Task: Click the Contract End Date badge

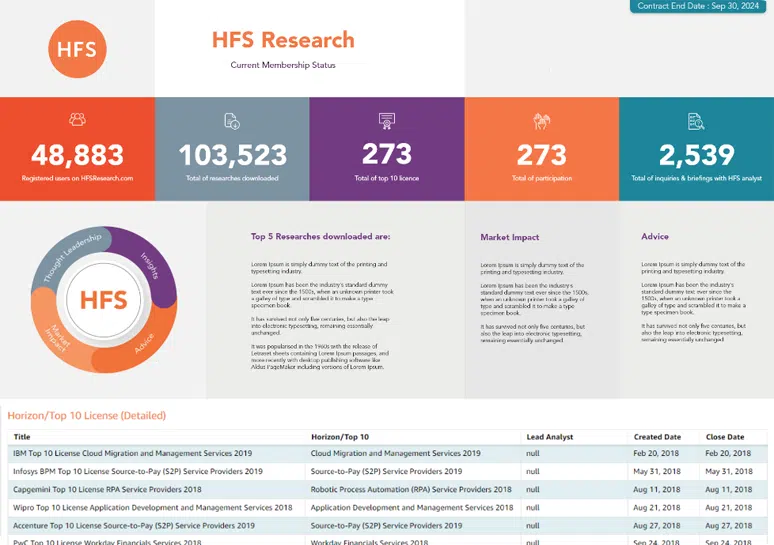Action: [x=697, y=6]
